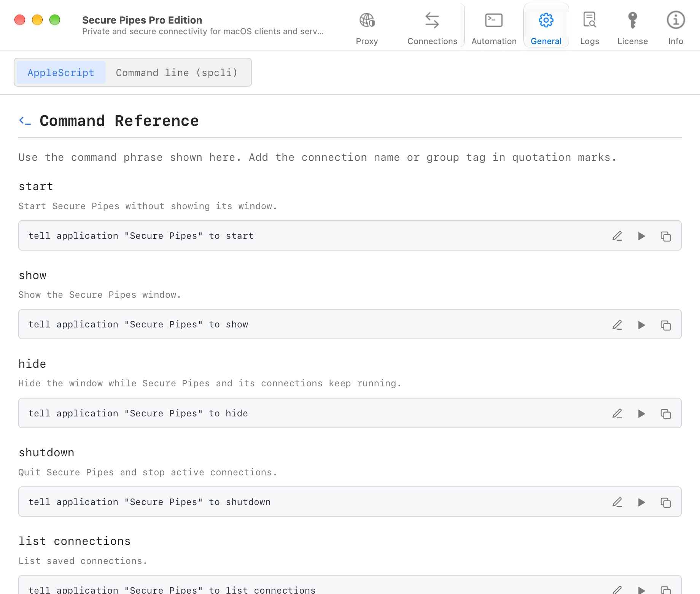700x594 pixels.
Task: Click the 'shutdown' section heading
Action: coord(46,452)
